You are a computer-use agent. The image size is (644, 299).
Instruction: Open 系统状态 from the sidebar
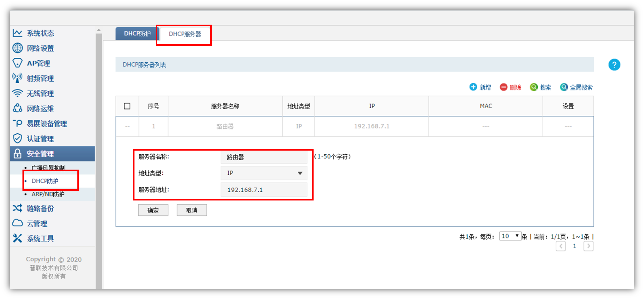[x=40, y=33]
